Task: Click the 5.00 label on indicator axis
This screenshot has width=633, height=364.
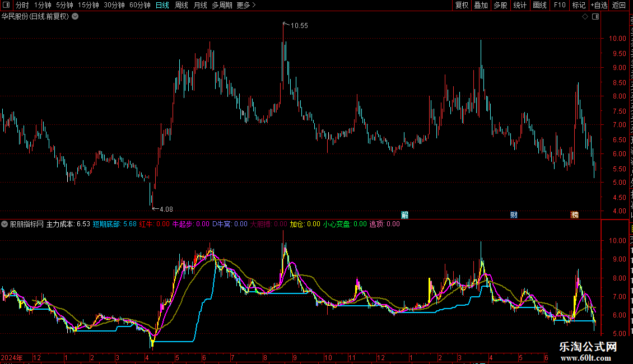Action: (619, 334)
